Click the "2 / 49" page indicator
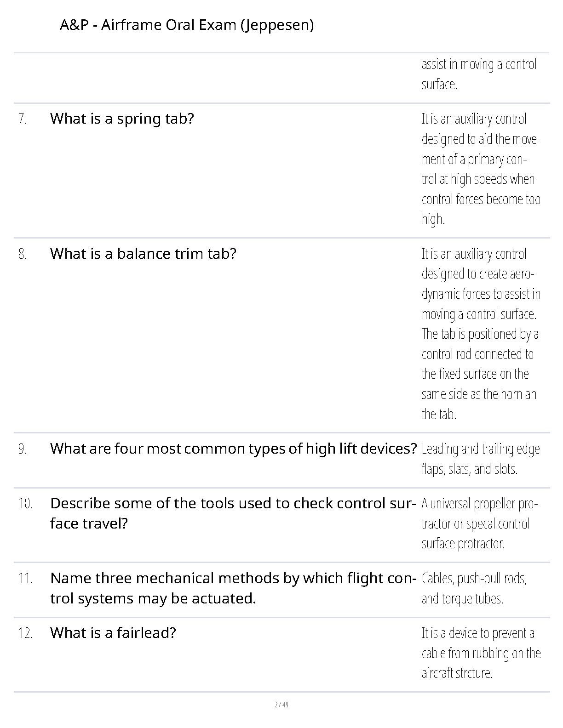 (x=281, y=705)
